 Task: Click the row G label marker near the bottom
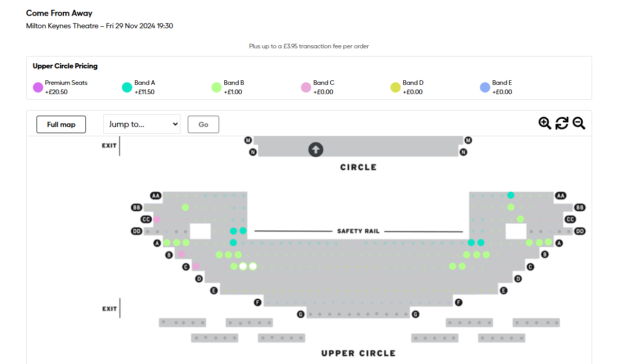(x=301, y=313)
